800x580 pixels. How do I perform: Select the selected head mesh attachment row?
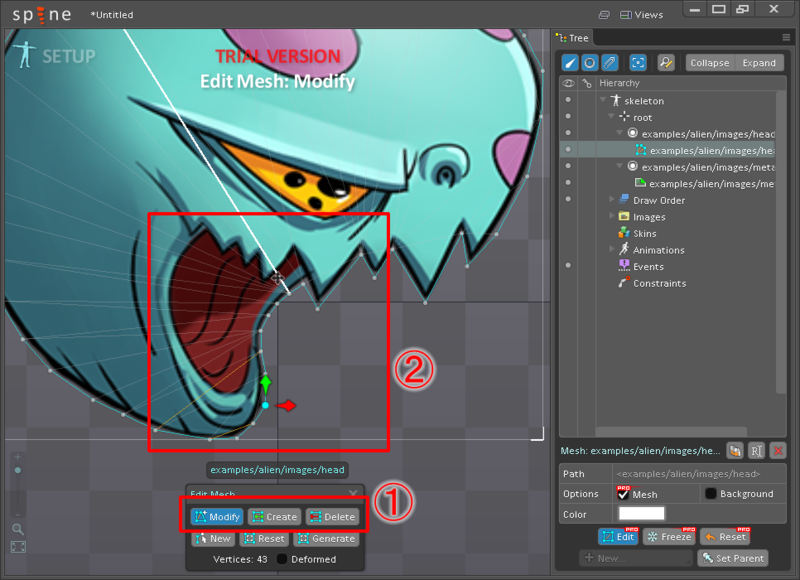pyautogui.click(x=667, y=149)
